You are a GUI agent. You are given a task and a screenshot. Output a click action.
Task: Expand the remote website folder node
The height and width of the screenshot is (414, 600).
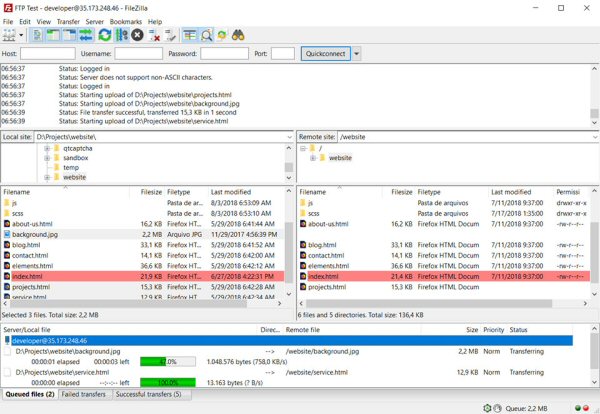[x=313, y=158]
